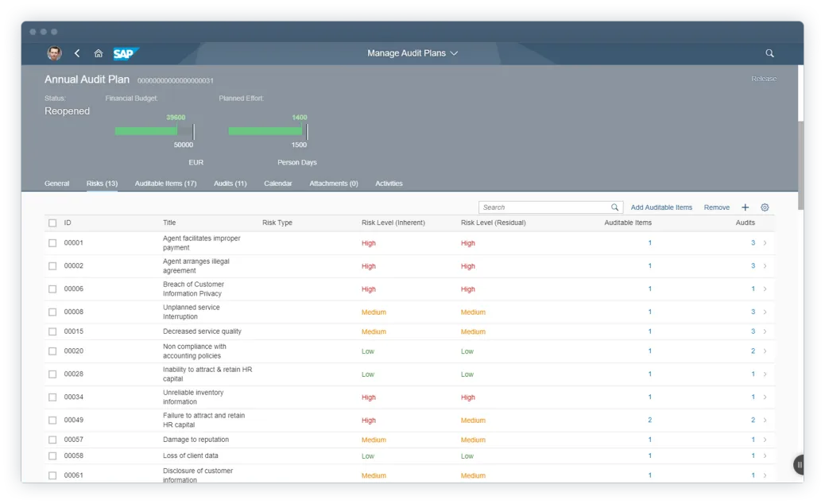Tick the checkbox beside risk 00020
Image resolution: width=825 pixels, height=504 pixels.
pos(52,351)
